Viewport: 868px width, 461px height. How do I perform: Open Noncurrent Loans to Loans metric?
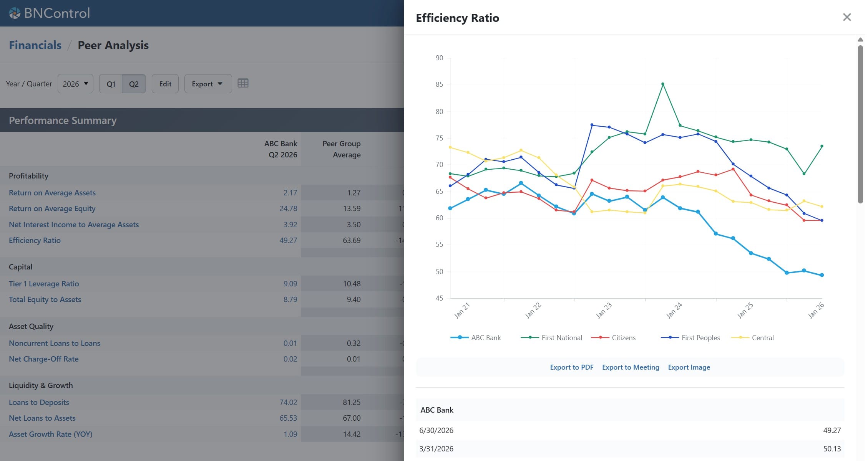coord(55,343)
